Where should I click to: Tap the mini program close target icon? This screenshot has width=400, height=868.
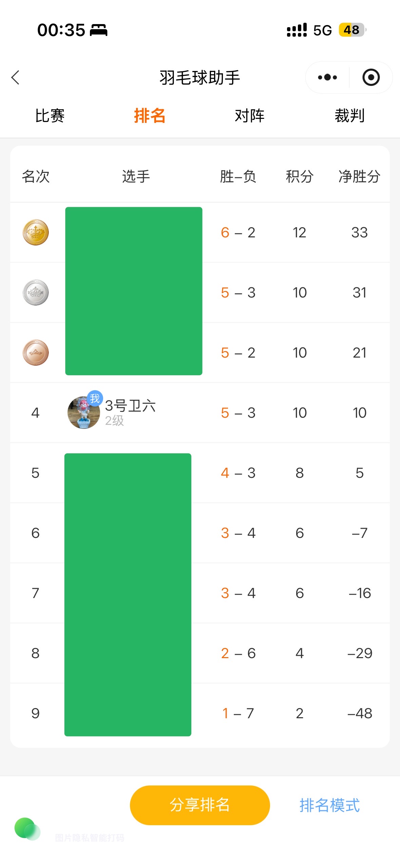point(371,77)
